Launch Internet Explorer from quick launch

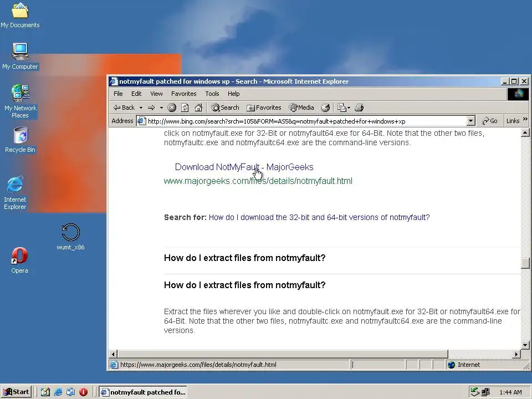click(x=58, y=392)
